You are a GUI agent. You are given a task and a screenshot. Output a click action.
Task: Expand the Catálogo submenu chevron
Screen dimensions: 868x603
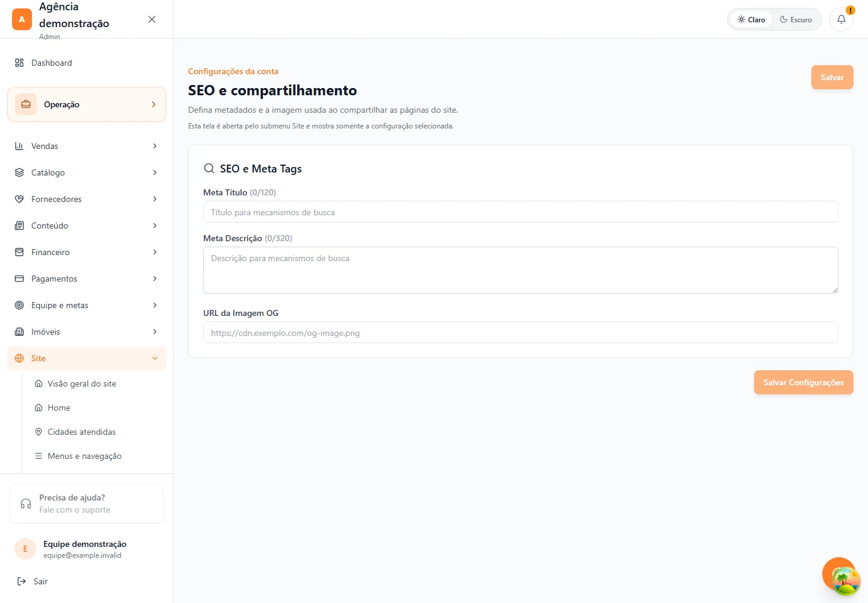click(155, 172)
